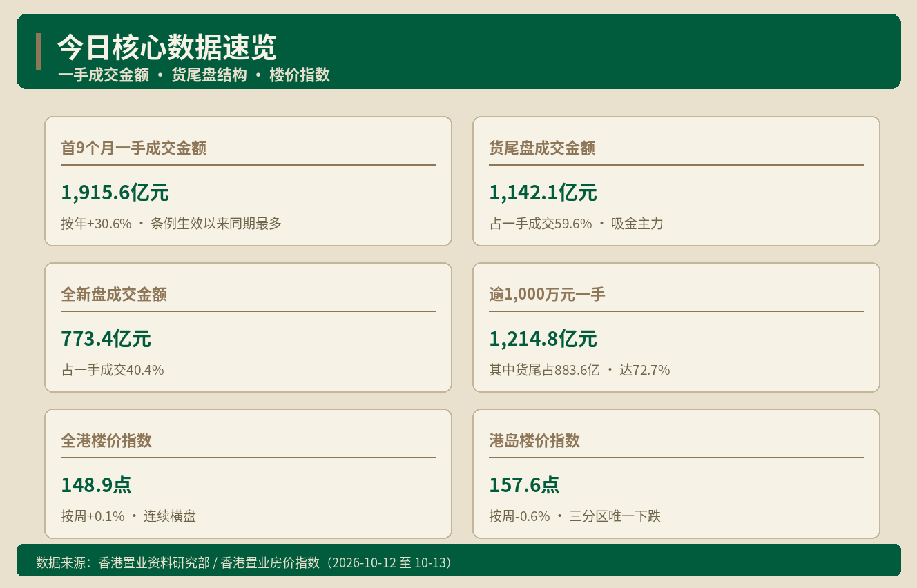Click the value 148.9点
The image size is (917, 588).
96,485
